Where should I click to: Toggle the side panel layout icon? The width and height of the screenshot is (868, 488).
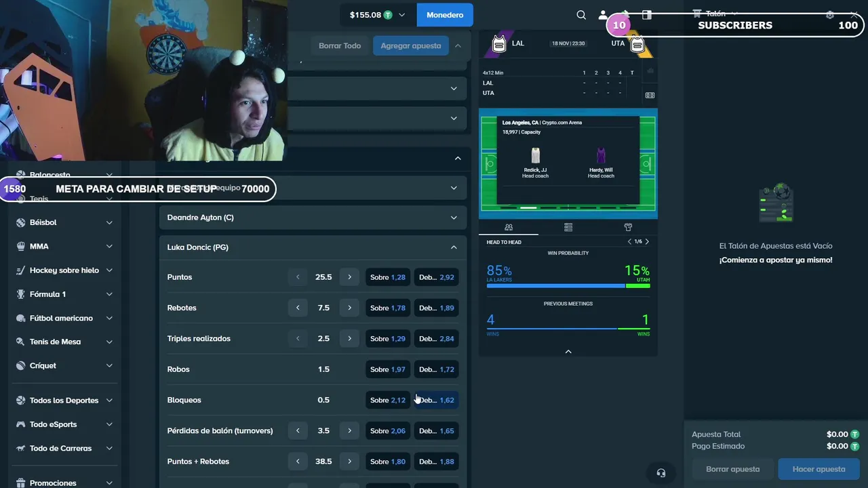(647, 15)
